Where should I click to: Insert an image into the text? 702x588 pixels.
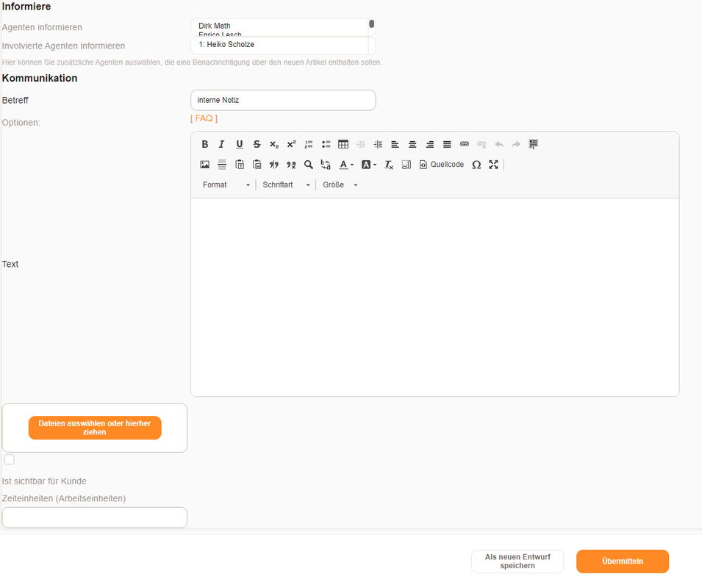[x=204, y=165]
